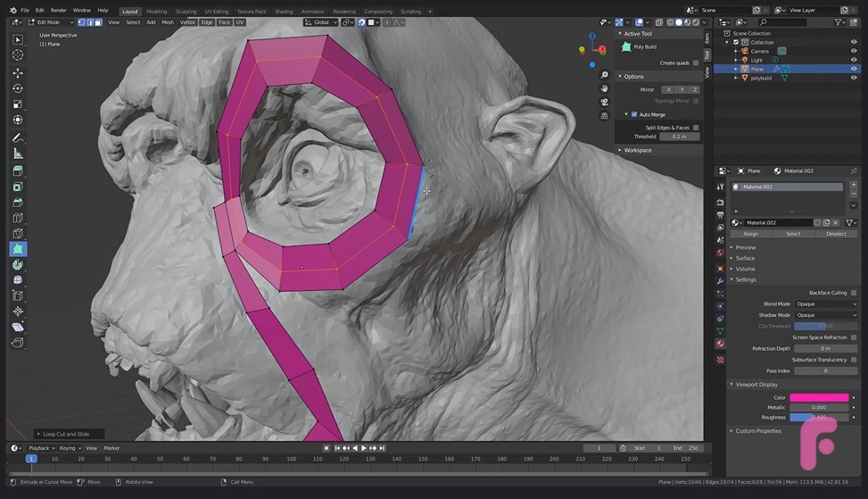The height and width of the screenshot is (499, 868).
Task: Open the Mesh menu in viewport header
Action: coord(168,22)
